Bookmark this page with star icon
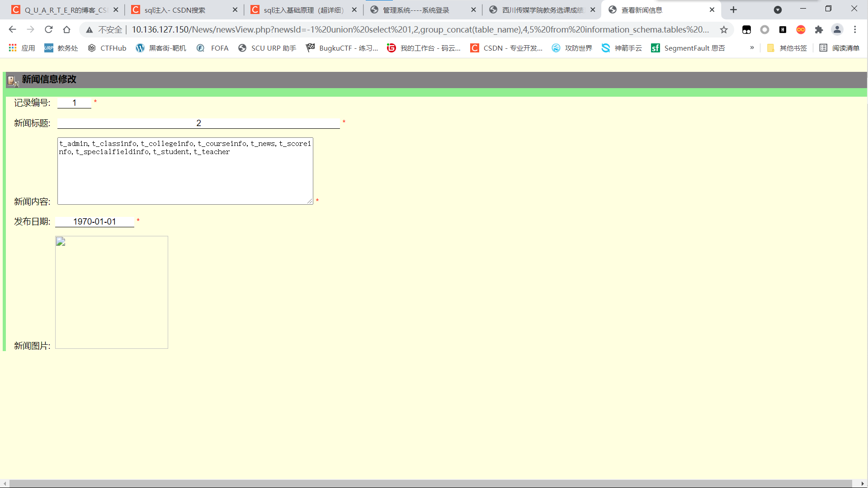This screenshot has height=488, width=868. pyautogui.click(x=724, y=29)
